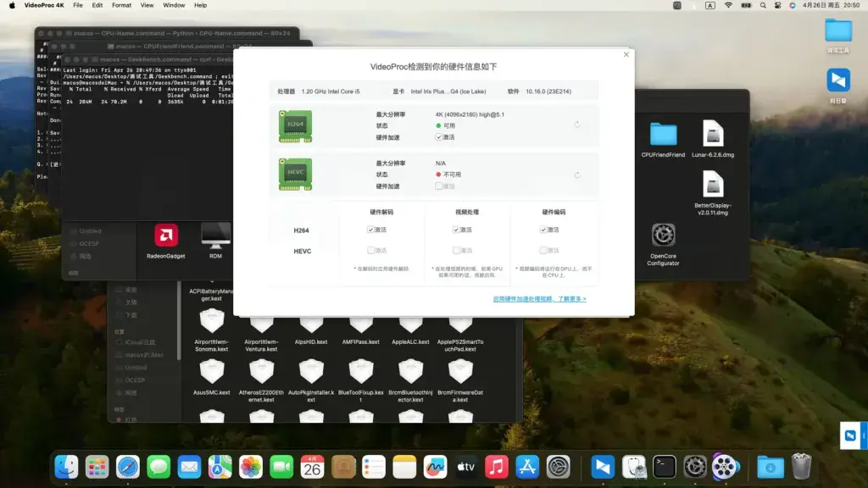
Task: Select AtherosE2200Ethernet.kext file
Action: click(x=261, y=380)
